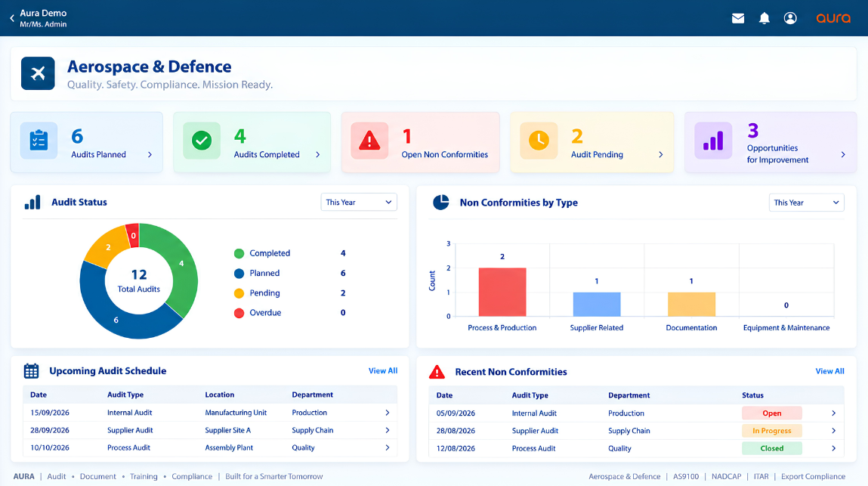Click the Document footer link
The height and width of the screenshot is (486, 868).
tap(98, 477)
